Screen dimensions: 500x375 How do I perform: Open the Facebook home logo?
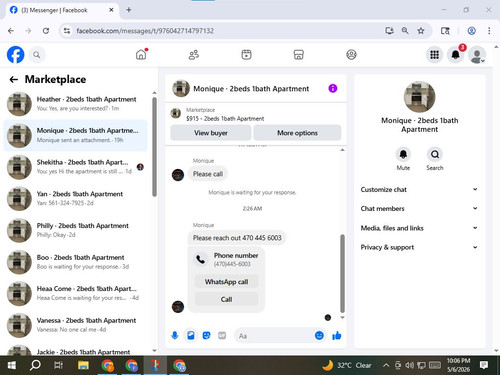tap(15, 54)
